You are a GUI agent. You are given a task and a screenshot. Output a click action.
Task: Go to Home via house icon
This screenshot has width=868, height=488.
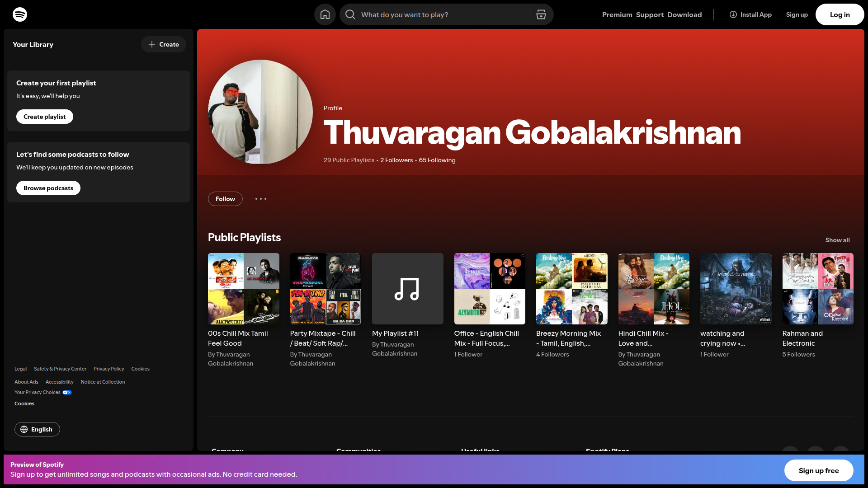[325, 14]
